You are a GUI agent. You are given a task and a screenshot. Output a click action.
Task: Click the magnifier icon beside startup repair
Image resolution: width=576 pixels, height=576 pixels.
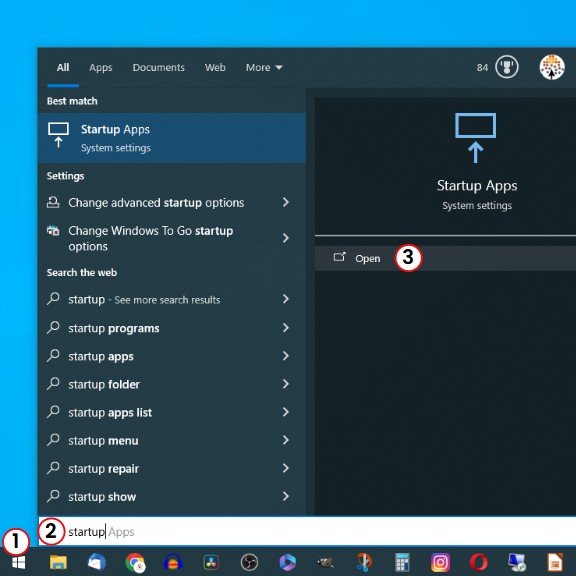click(x=53, y=468)
